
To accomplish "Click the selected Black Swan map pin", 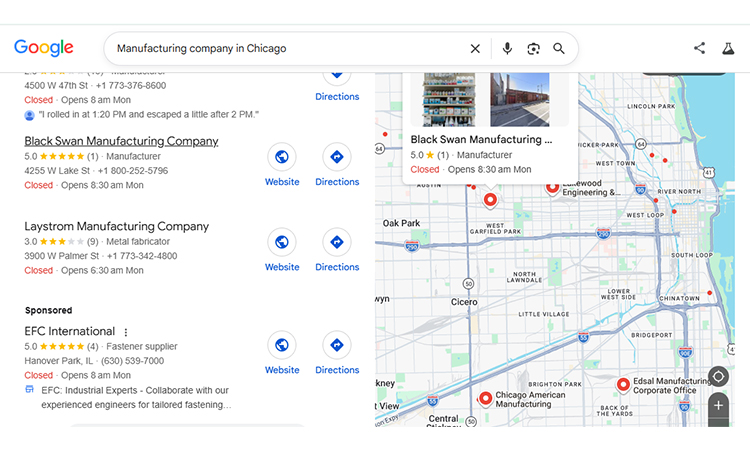I will [490, 200].
